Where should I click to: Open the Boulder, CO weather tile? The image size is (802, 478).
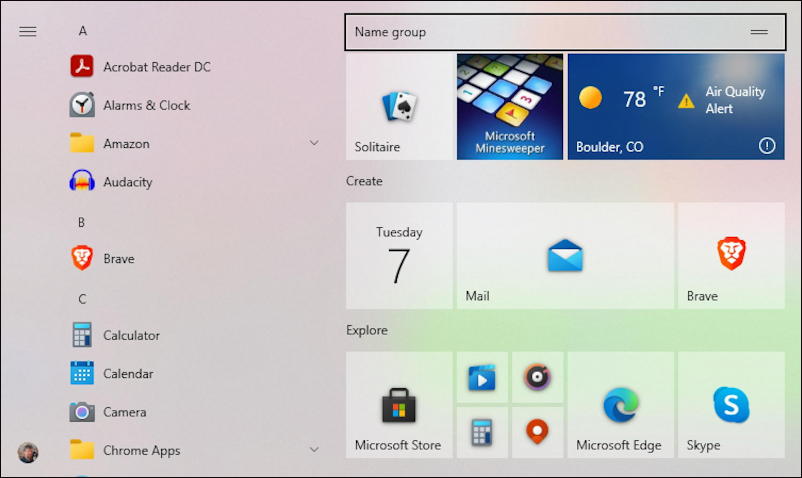coord(676,107)
